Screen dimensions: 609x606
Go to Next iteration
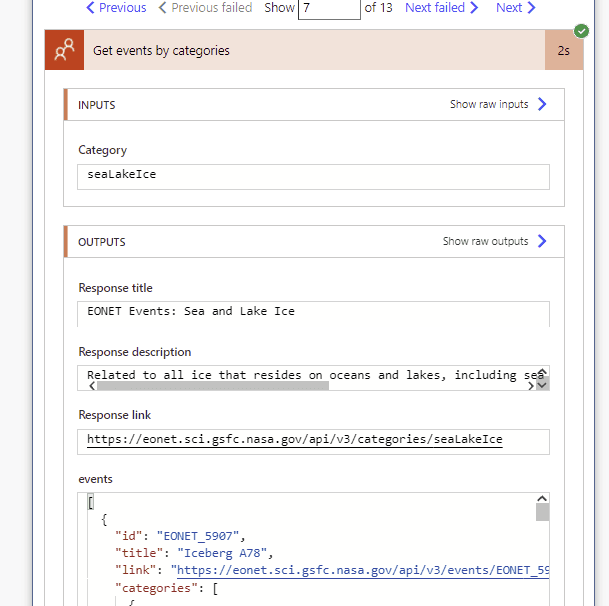516,7
